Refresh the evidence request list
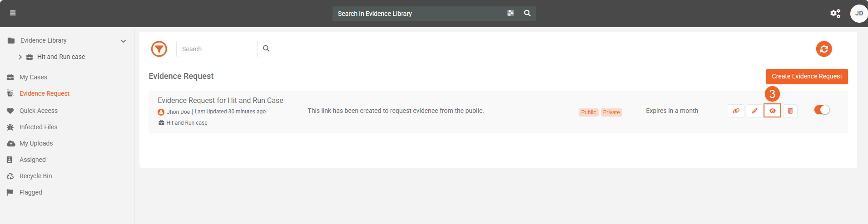This screenshot has height=224, width=868. coord(823,49)
